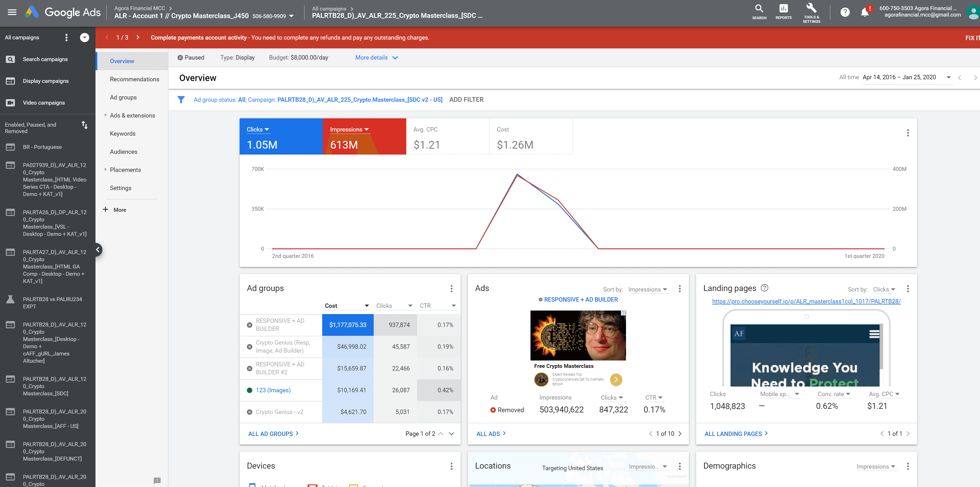The width and height of the screenshot is (980, 487).
Task: Open Ad groups card three-dot menu
Action: (452, 289)
